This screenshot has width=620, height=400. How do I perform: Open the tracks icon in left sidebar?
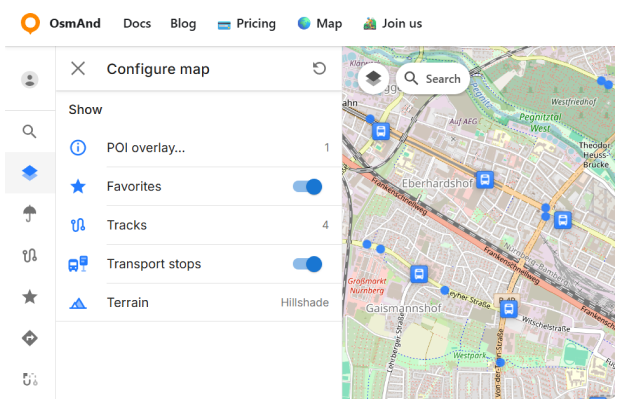point(30,255)
